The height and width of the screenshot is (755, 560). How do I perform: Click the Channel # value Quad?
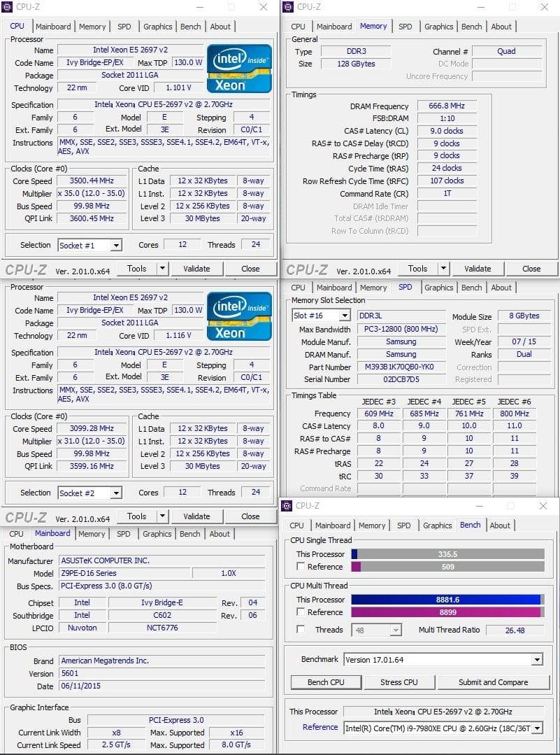(507, 51)
